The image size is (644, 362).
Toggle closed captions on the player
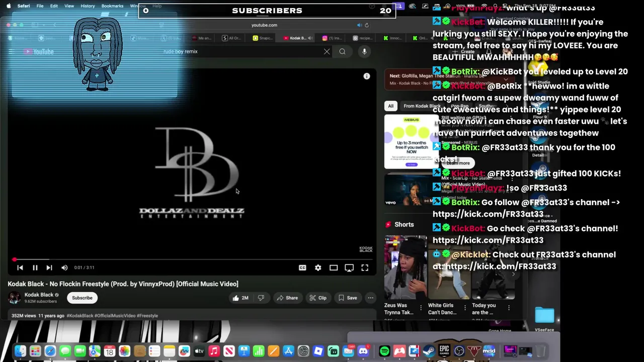tap(302, 268)
